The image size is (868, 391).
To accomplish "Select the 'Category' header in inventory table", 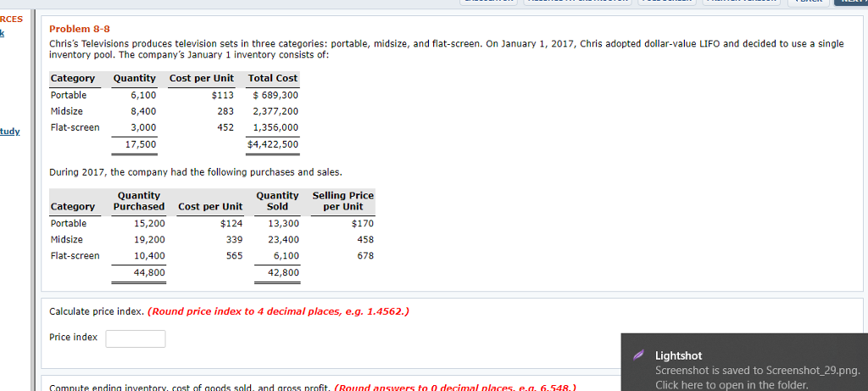I will [73, 78].
